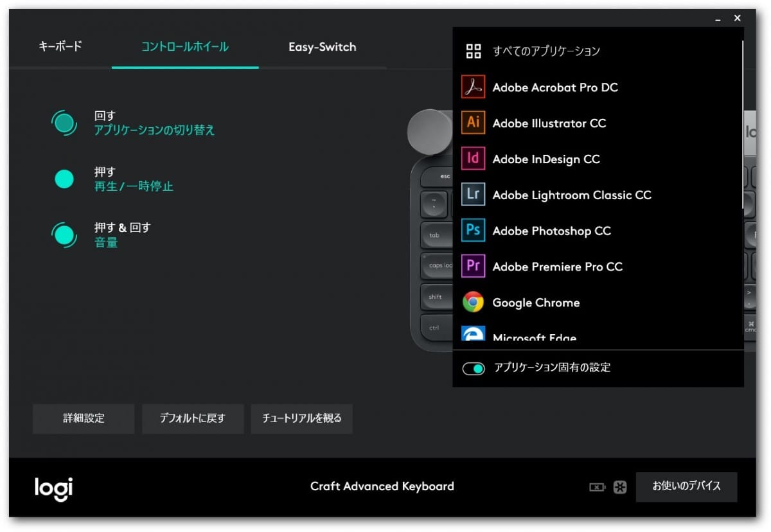This screenshot has height=532, width=771.
Task: Select the 押す & 回す wheel option
Action: tap(64, 235)
